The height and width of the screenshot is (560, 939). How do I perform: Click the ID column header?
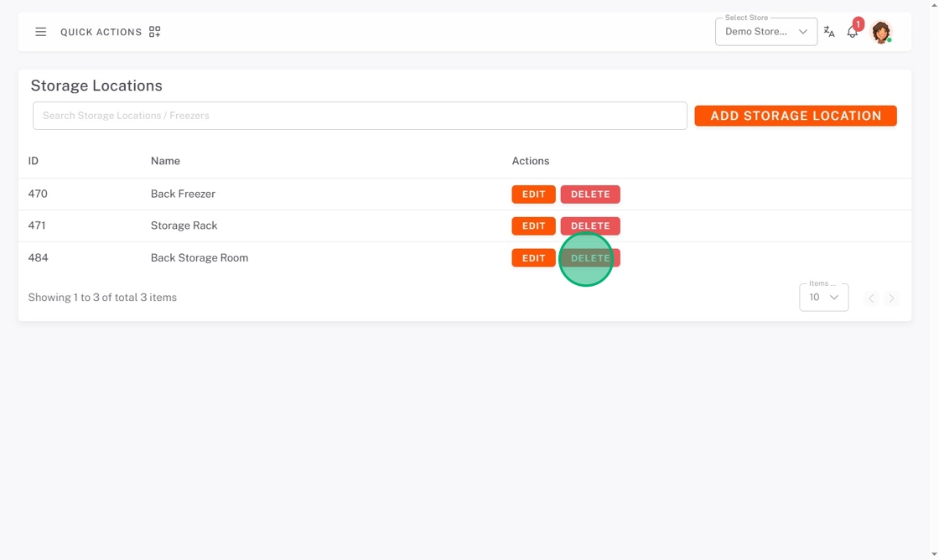[x=33, y=160]
